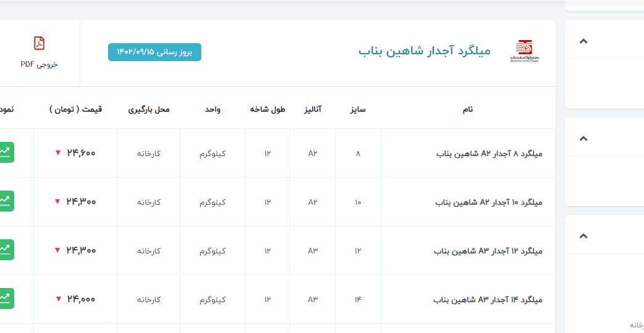The image size is (644, 333).
Task: Click the قیمت ( تومان ) column header
Action: point(75,109)
